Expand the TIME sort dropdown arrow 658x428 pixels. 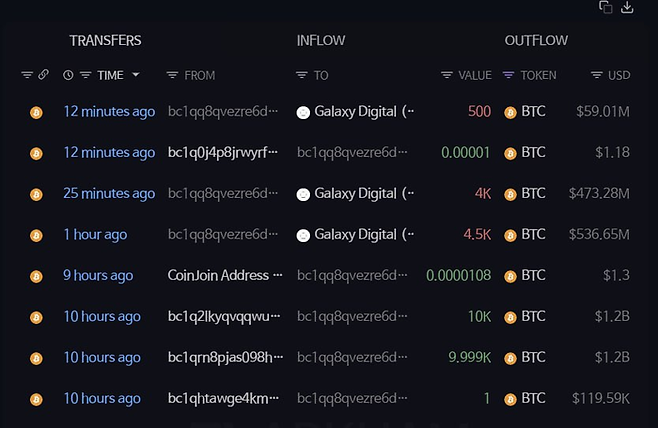(135, 75)
